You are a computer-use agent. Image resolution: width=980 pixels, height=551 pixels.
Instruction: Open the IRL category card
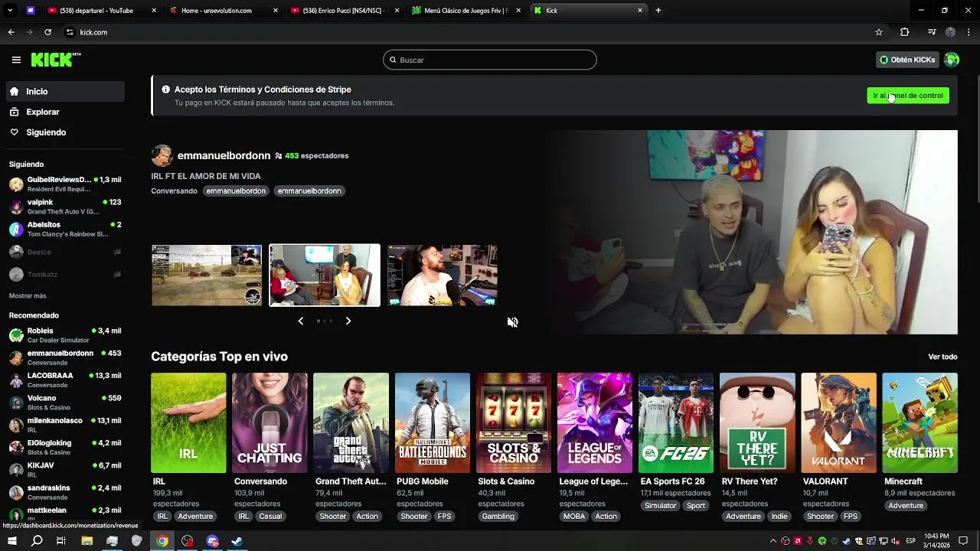tap(188, 422)
